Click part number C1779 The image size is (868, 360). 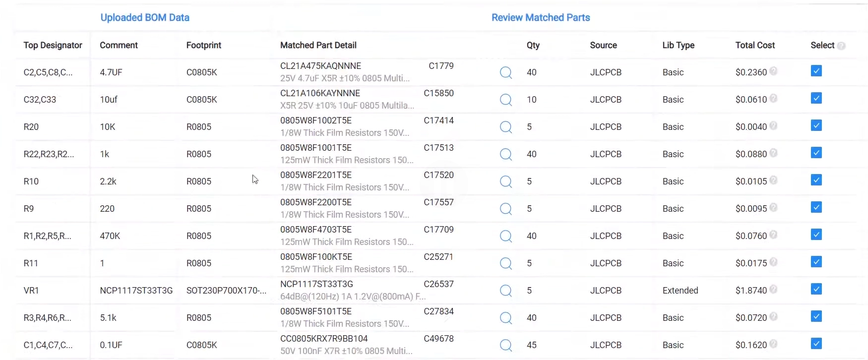[x=441, y=66]
